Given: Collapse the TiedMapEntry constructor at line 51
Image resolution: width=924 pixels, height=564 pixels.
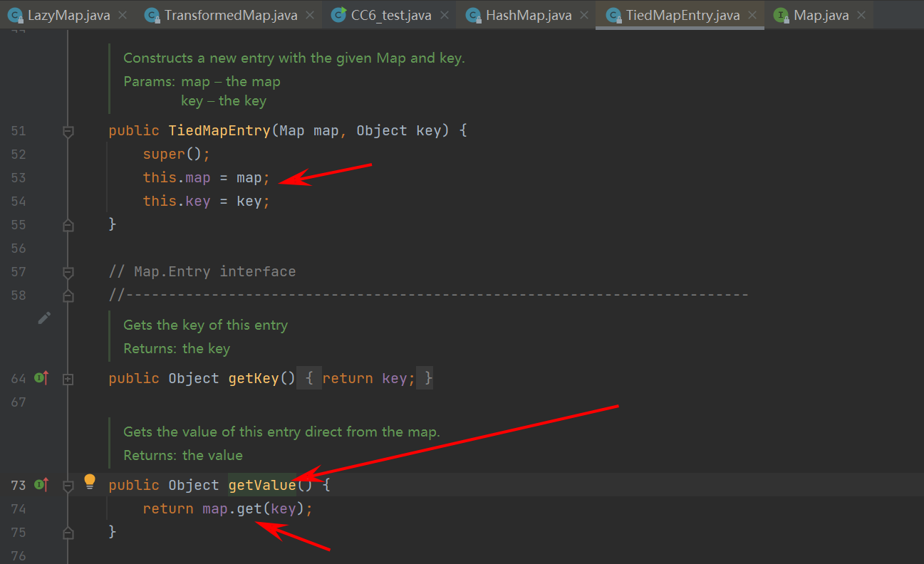Looking at the screenshot, I should [x=68, y=131].
